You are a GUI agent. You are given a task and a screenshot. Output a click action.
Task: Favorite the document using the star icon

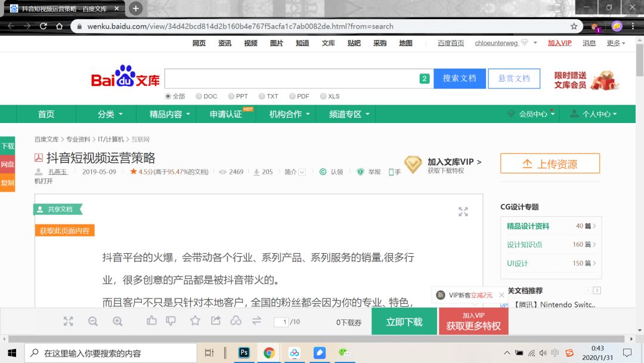click(x=195, y=321)
